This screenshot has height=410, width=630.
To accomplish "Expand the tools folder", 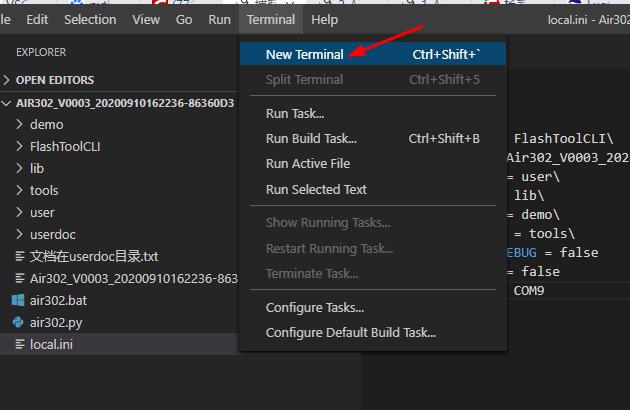I will pyautogui.click(x=119, y=191).
